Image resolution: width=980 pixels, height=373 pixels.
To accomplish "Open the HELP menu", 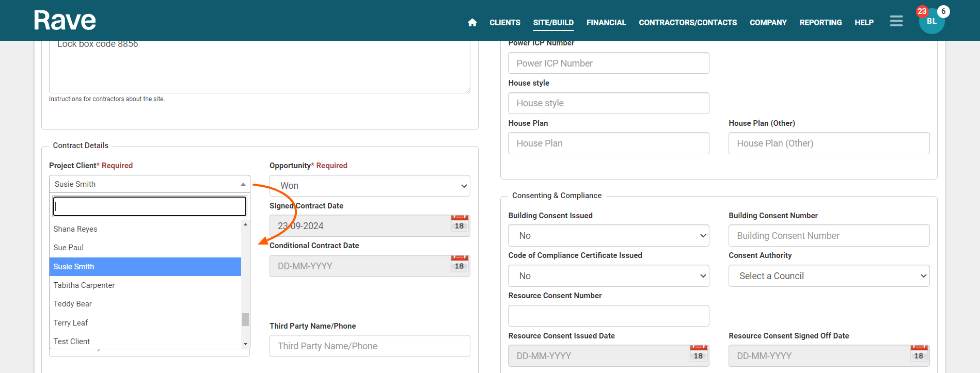I will (864, 23).
